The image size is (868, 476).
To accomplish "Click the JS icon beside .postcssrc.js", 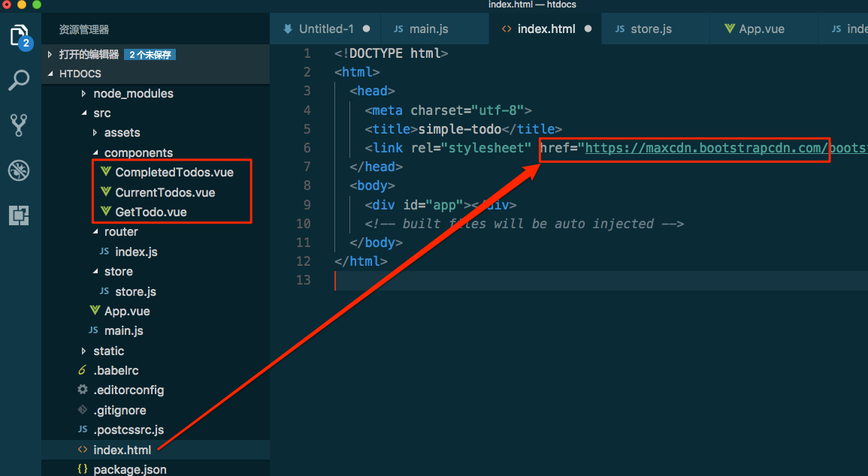I will (x=83, y=429).
